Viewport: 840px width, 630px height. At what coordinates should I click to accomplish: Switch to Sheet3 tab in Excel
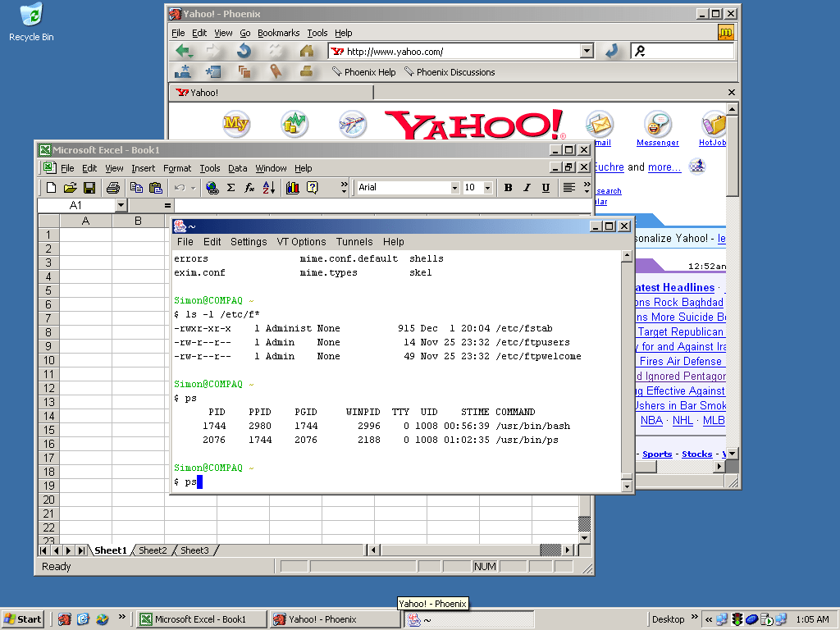[x=194, y=550]
